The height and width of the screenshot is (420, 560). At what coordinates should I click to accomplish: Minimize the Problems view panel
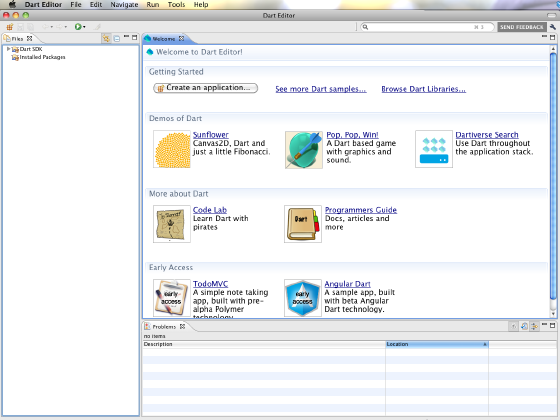click(x=544, y=324)
